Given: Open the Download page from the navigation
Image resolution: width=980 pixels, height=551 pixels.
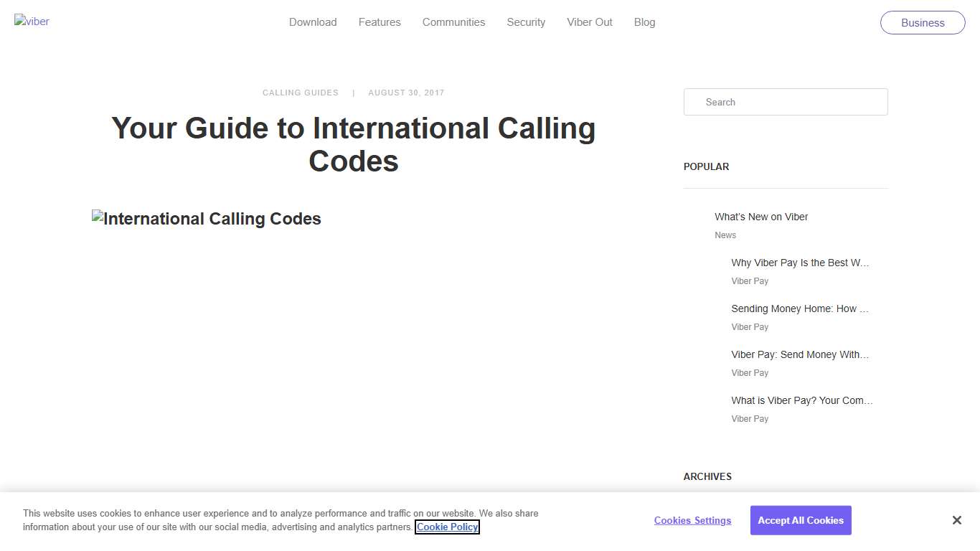Looking at the screenshot, I should (x=313, y=22).
